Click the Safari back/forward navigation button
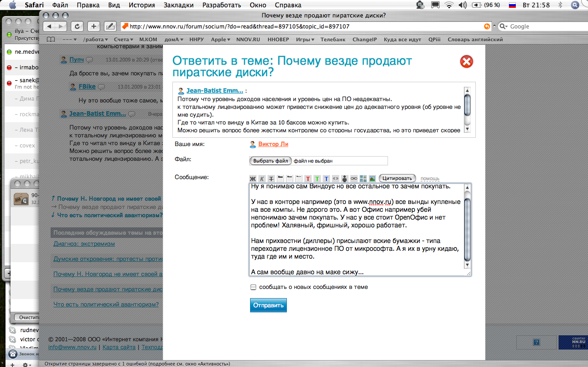 [x=55, y=26]
